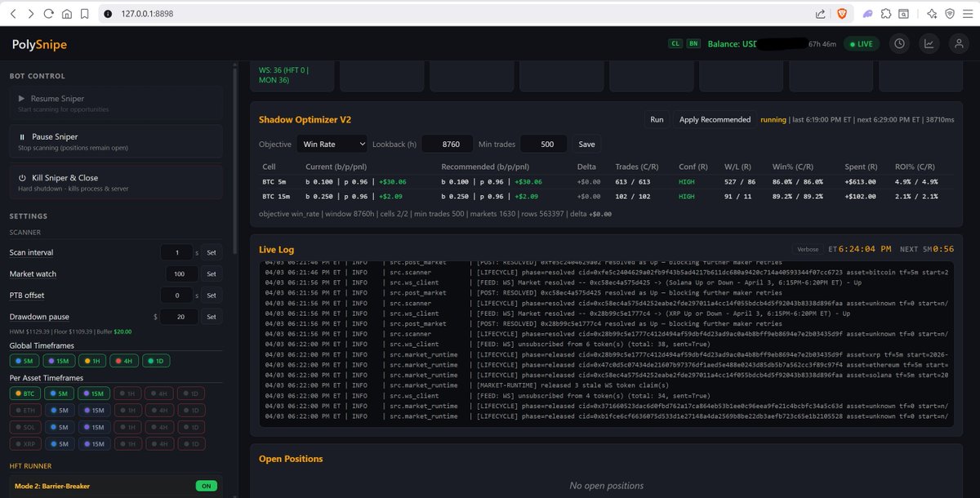Viewport: 980px width, 498px height.
Task: Open the browser hamburger menu
Action: click(968, 14)
